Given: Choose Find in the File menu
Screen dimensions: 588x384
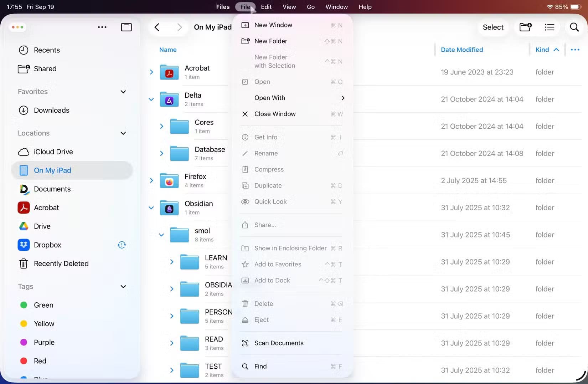Looking at the screenshot, I should click(292, 366).
